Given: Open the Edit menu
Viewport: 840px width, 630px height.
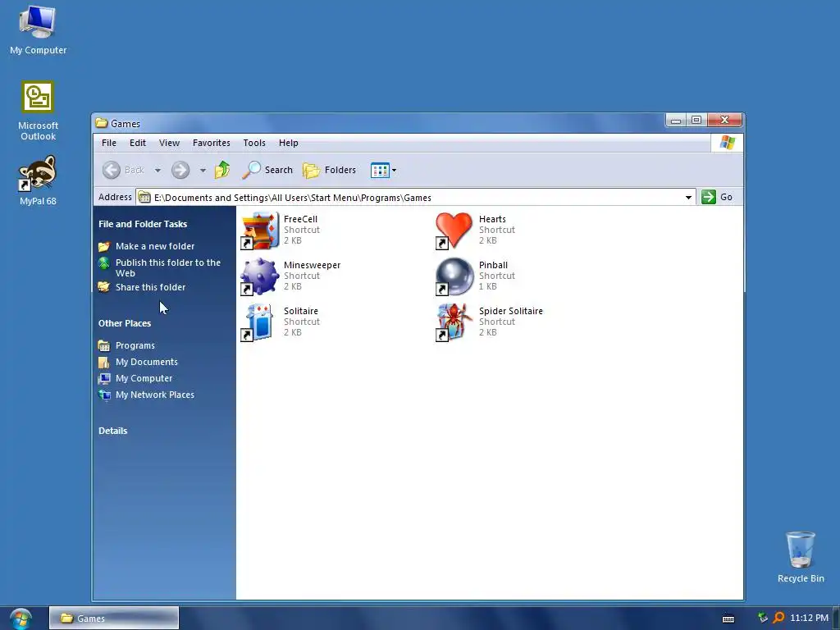Looking at the screenshot, I should pyautogui.click(x=138, y=143).
